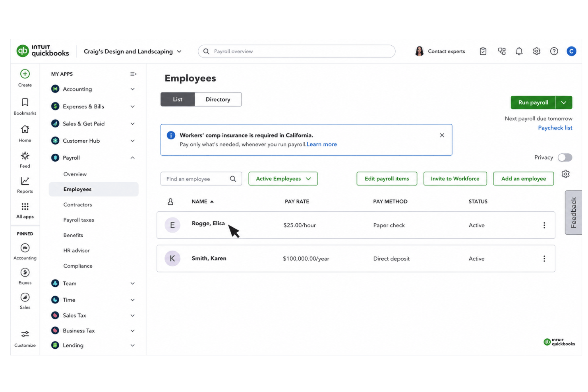Open Reports chart icon
This screenshot has height=392, width=588.
pyautogui.click(x=25, y=181)
